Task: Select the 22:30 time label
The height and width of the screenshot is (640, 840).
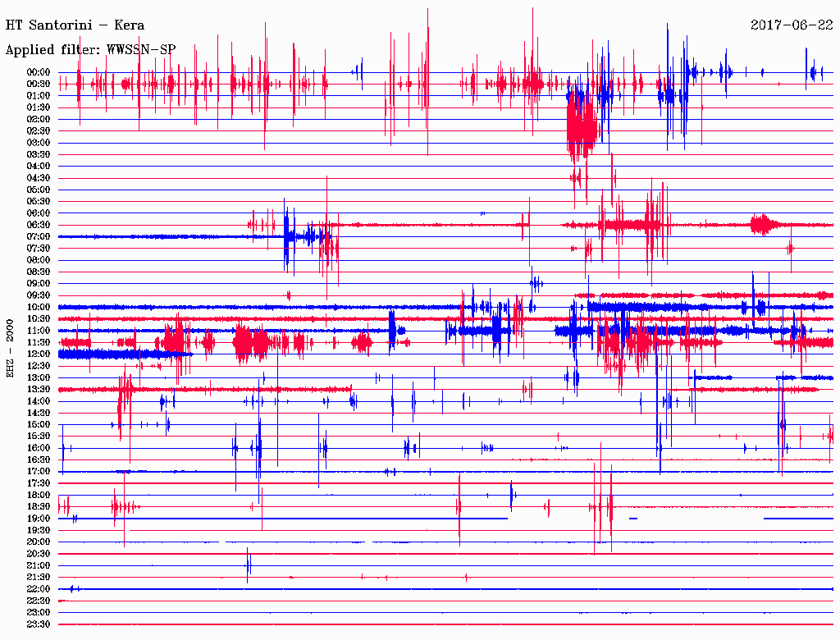Action: pos(39,601)
